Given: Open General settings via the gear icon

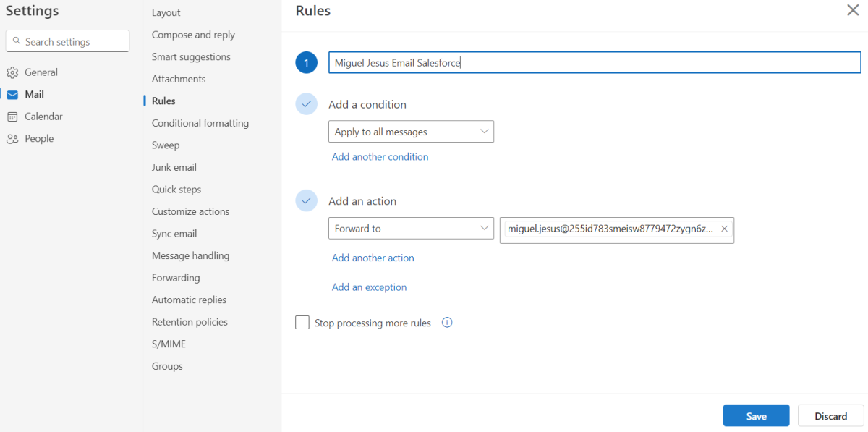Looking at the screenshot, I should click(13, 72).
